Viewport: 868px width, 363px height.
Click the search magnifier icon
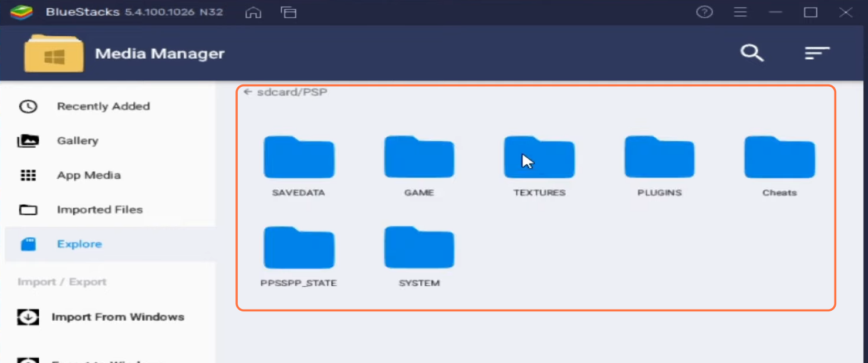tap(752, 53)
